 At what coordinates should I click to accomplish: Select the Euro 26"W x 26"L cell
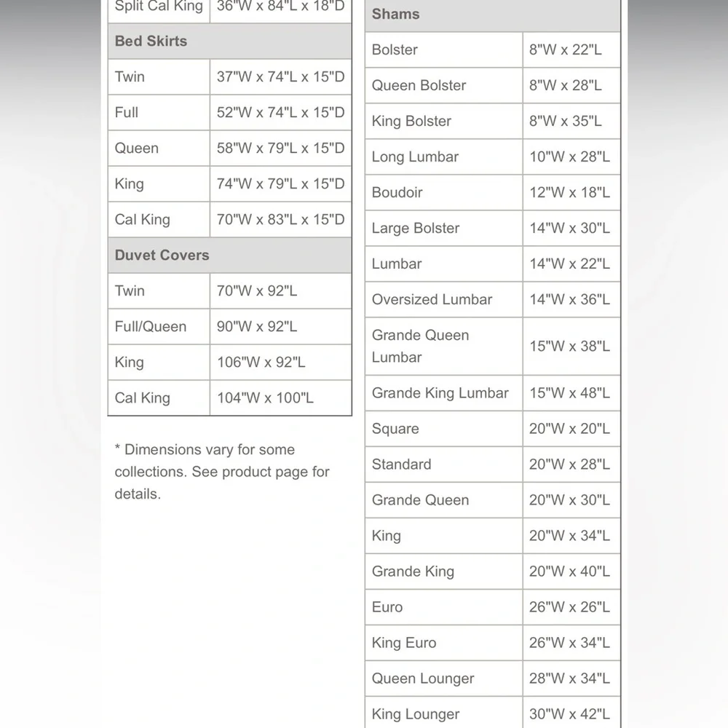(x=571, y=607)
